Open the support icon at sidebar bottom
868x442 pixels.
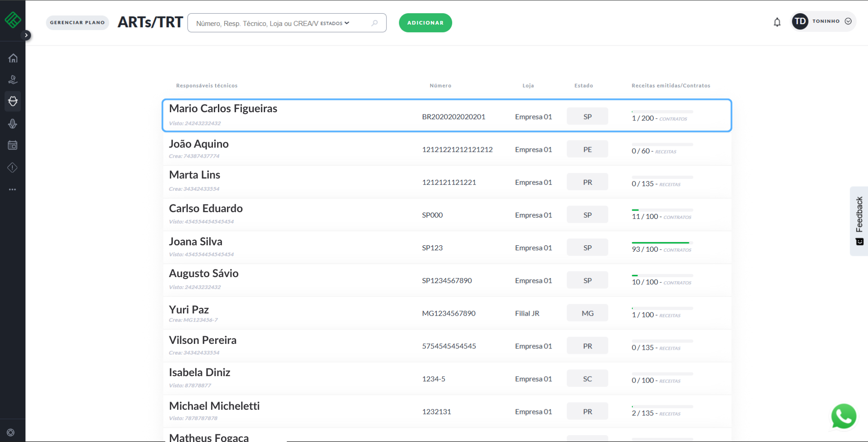pos(11,432)
